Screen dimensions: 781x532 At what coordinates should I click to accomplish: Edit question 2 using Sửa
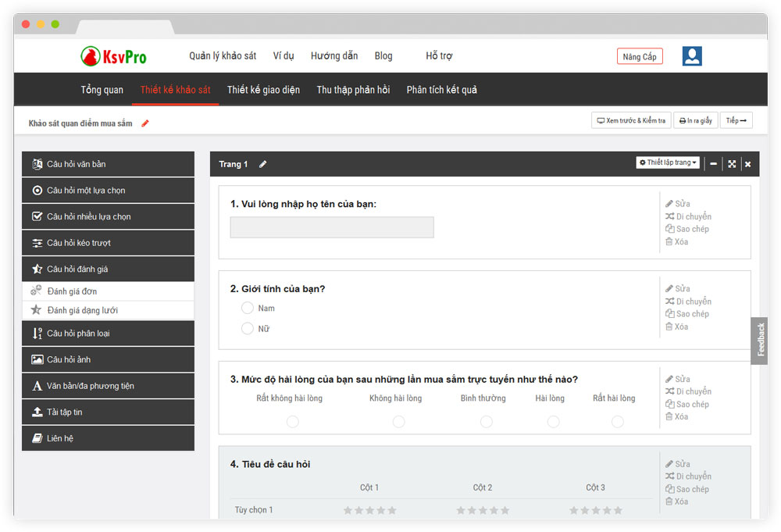click(677, 288)
